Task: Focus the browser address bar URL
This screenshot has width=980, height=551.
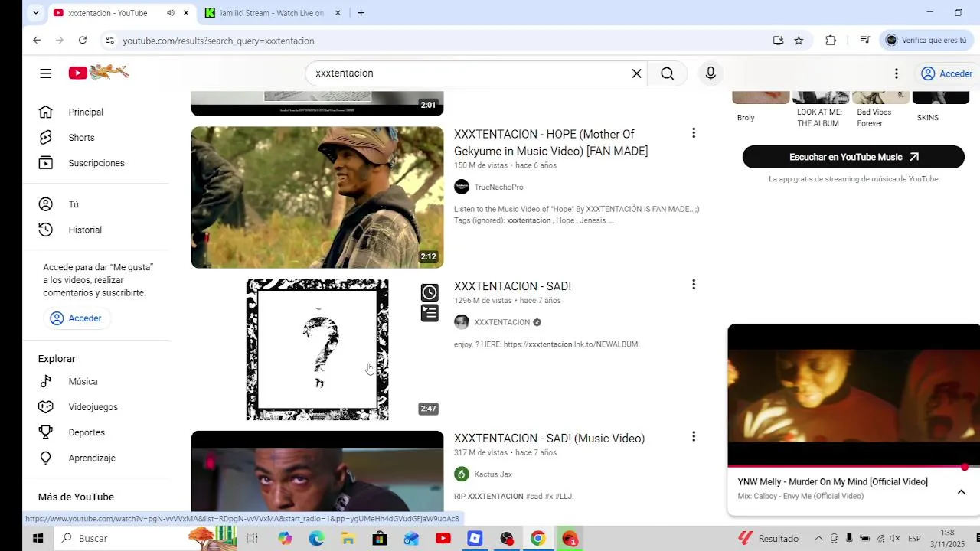Action: 218,41
